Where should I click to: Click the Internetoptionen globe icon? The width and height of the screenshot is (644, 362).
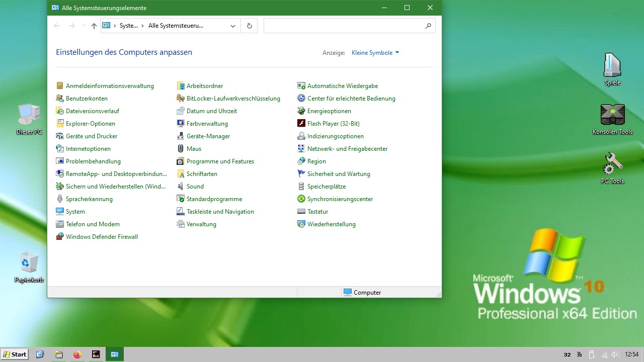[60, 149]
